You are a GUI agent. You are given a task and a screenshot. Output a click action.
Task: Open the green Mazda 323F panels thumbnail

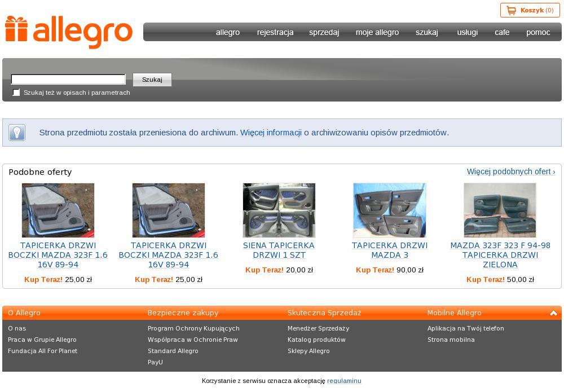click(500, 210)
